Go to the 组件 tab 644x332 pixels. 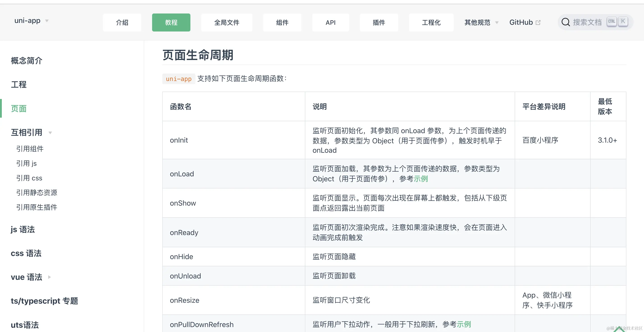click(x=282, y=22)
